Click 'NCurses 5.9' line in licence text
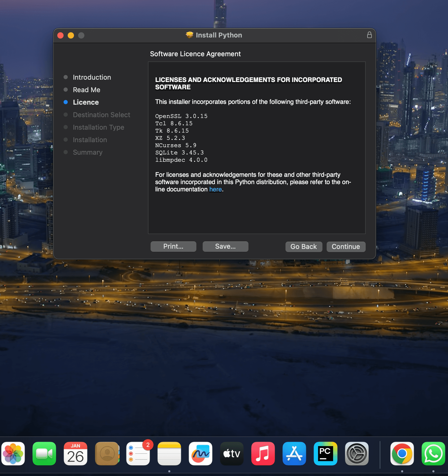The width and height of the screenshot is (448, 476). tap(176, 145)
